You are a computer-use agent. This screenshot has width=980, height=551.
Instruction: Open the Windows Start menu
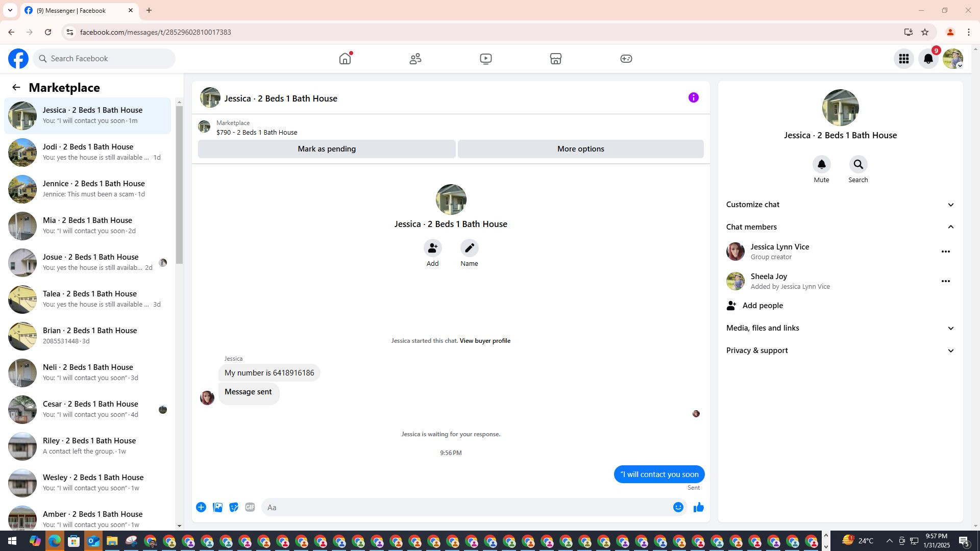pyautogui.click(x=12, y=541)
